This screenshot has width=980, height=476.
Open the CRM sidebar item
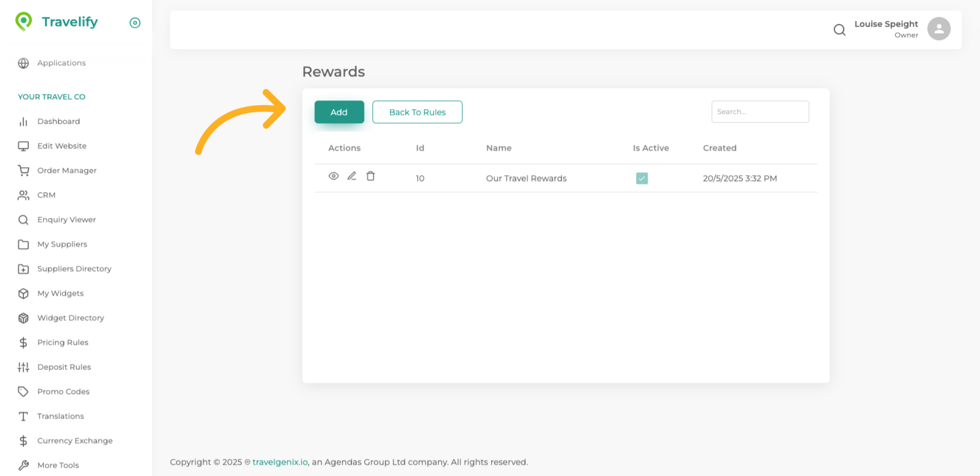coord(46,195)
